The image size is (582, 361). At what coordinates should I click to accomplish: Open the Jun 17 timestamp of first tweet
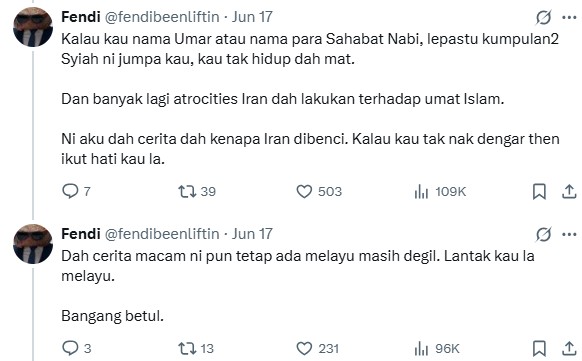click(252, 17)
